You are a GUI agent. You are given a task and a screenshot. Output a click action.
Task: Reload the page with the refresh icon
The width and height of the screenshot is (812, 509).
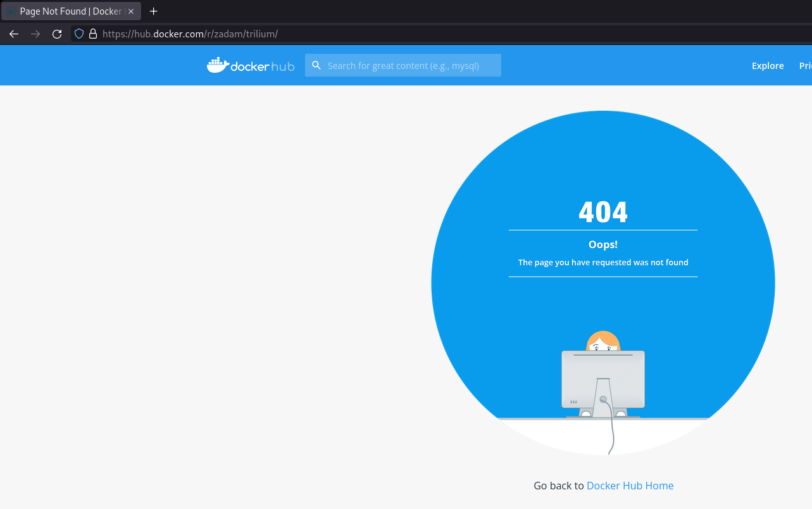[x=56, y=34]
